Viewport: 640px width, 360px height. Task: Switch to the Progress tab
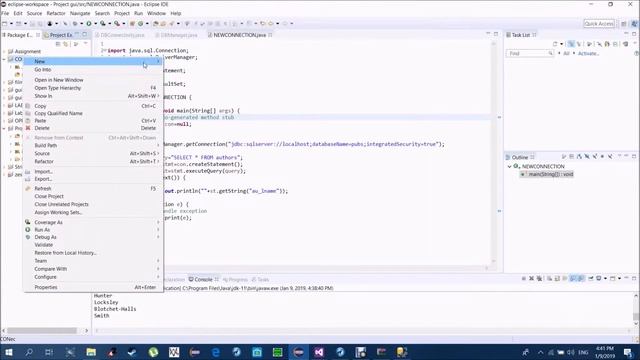[x=236, y=280]
